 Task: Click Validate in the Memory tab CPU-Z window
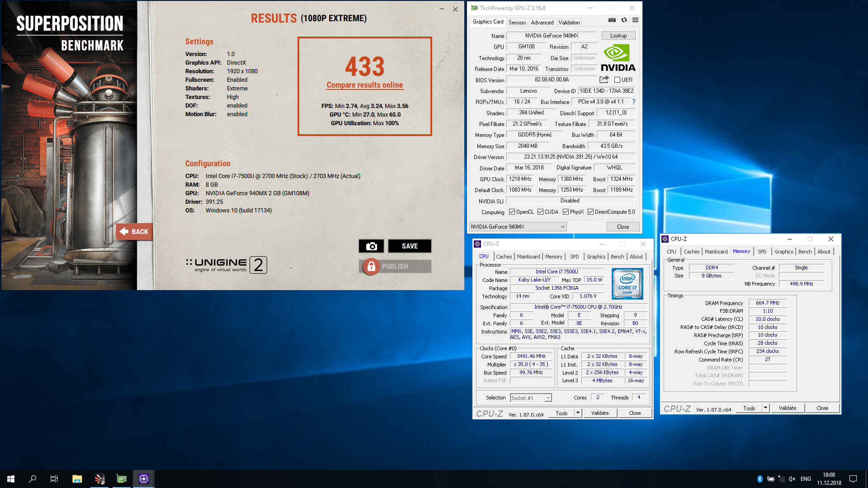788,408
